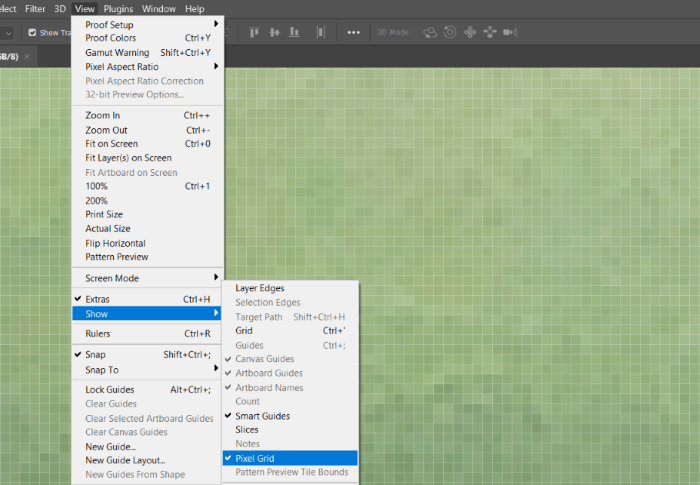Image resolution: width=700 pixels, height=485 pixels.
Task: Click the Align top edges icon
Action: (251, 32)
